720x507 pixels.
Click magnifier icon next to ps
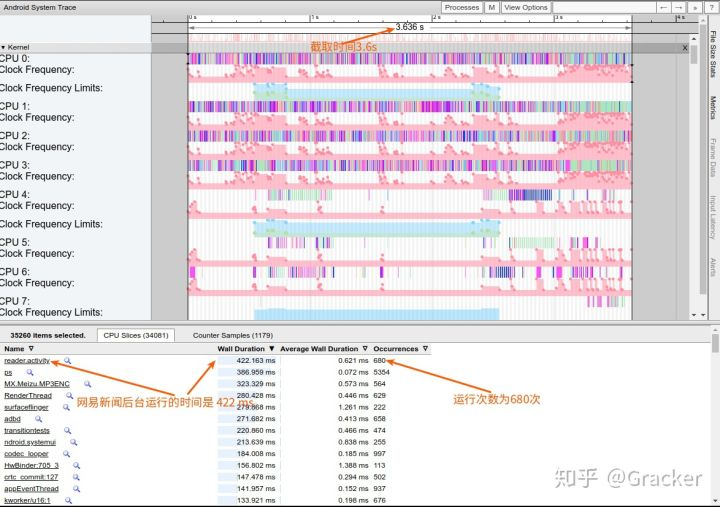(30, 372)
